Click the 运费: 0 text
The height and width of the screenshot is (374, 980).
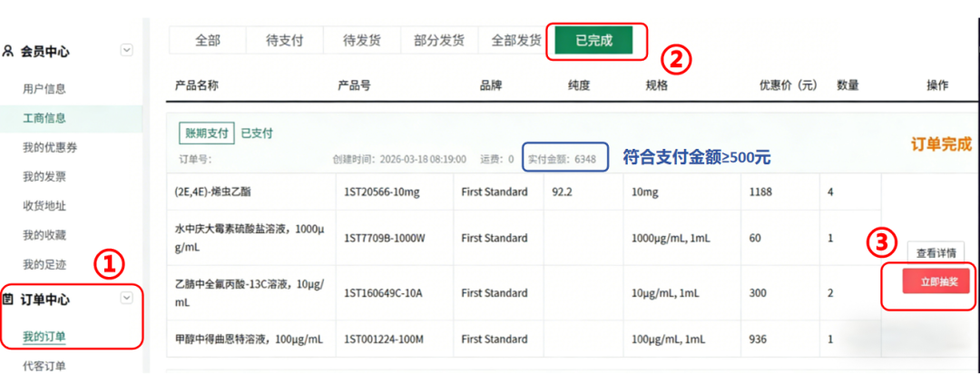click(x=497, y=160)
